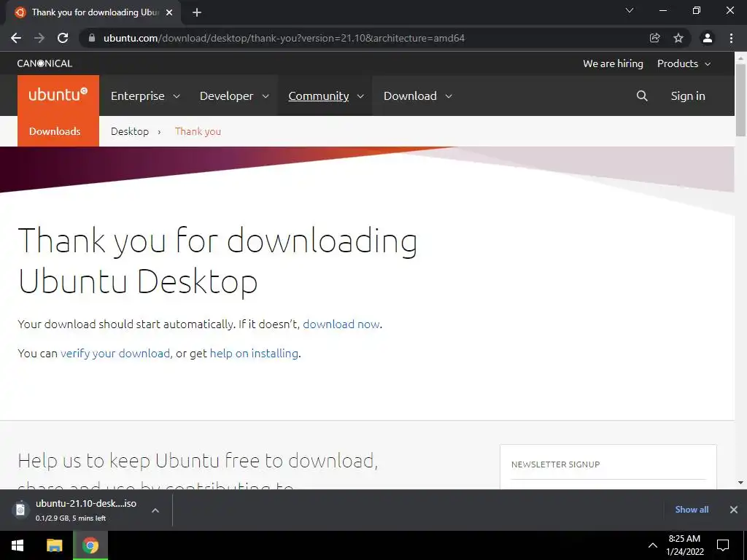
Task: Close the Thank you for downloading tab
Action: tap(169, 12)
